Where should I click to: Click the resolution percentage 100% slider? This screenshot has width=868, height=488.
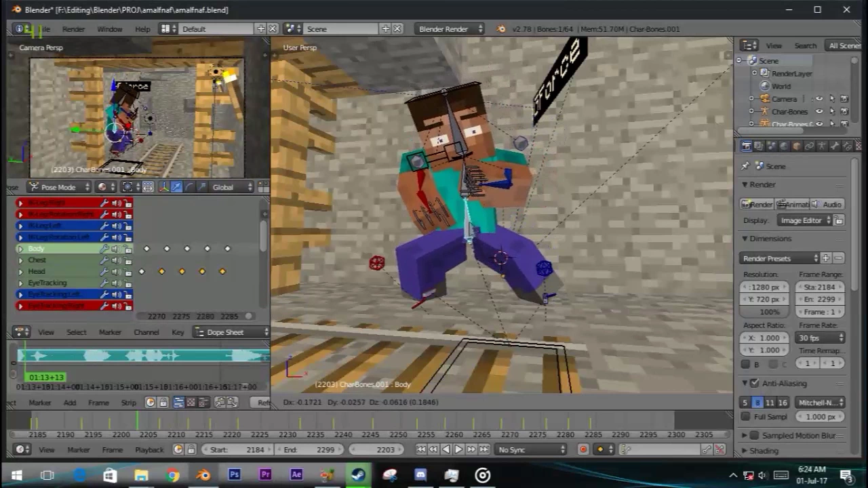pyautogui.click(x=766, y=312)
